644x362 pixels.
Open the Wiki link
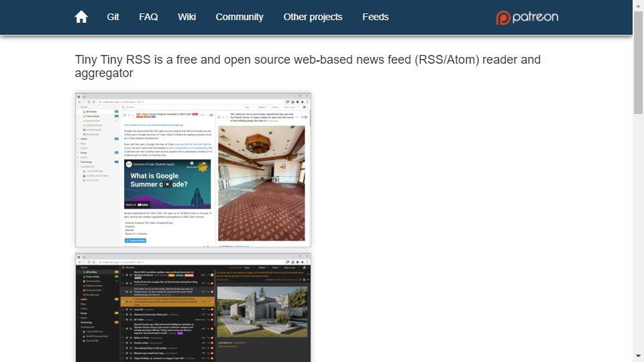click(187, 17)
